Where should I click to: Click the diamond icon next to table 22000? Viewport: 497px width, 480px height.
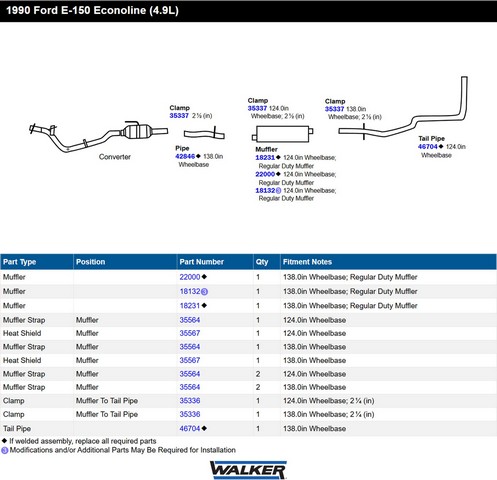[x=204, y=277]
